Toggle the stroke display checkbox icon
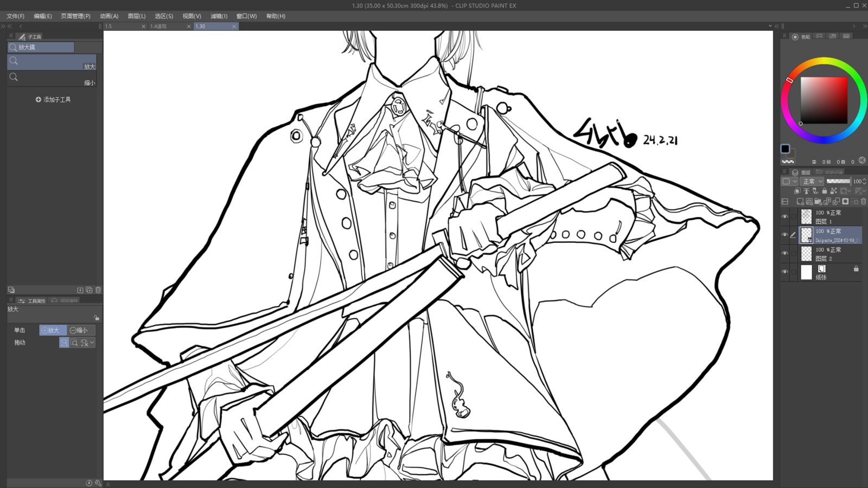 [x=11, y=290]
